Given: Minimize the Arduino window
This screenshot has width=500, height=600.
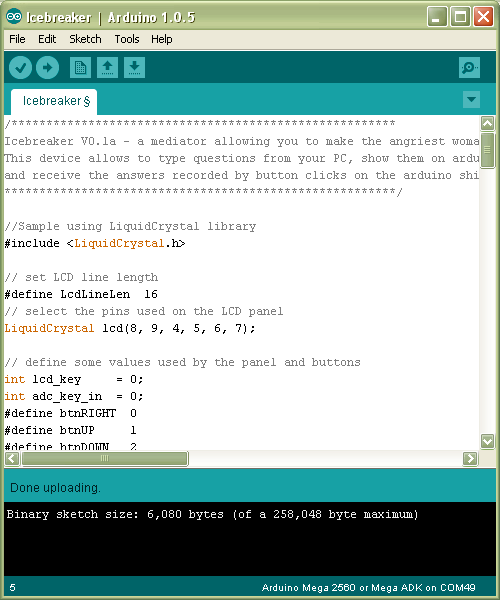Looking at the screenshot, I should tap(437, 17).
